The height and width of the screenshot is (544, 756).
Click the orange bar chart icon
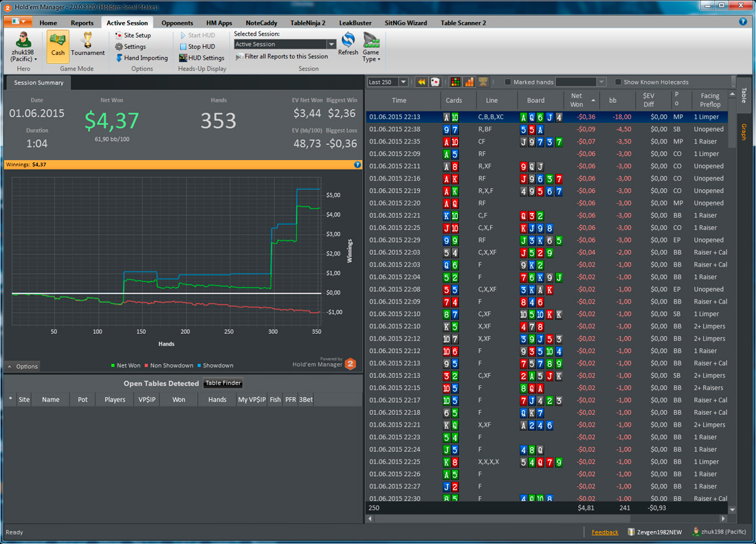tap(469, 82)
